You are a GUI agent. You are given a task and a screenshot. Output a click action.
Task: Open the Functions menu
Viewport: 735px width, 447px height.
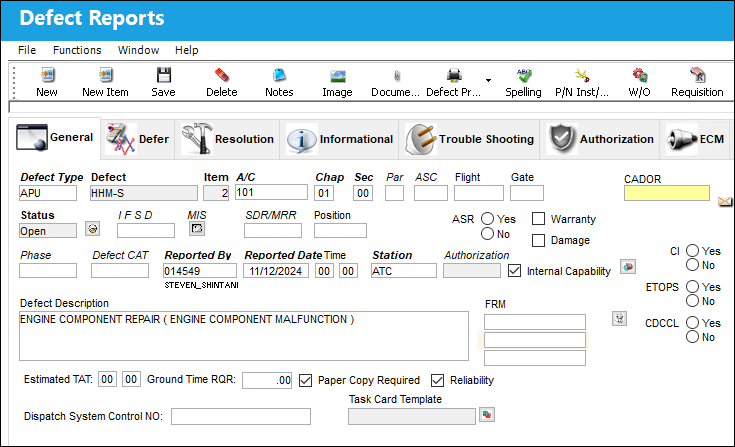77,50
